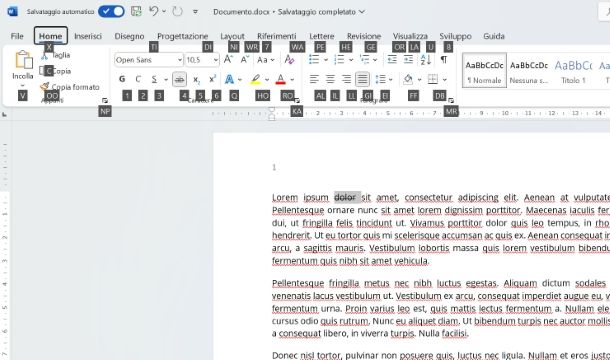Open the undo history dropdown
The height and width of the screenshot is (360, 610).
point(164,11)
